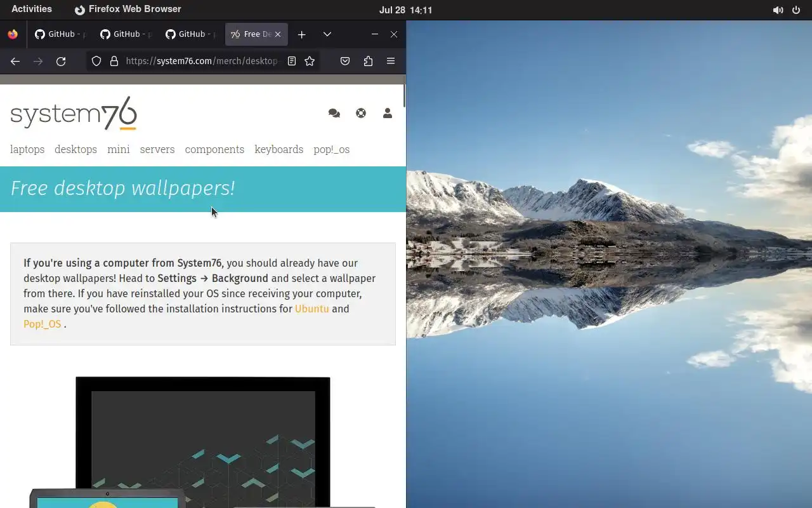The image size is (812, 508).
Task: Open the tracking protection shield icon
Action: pos(96,61)
